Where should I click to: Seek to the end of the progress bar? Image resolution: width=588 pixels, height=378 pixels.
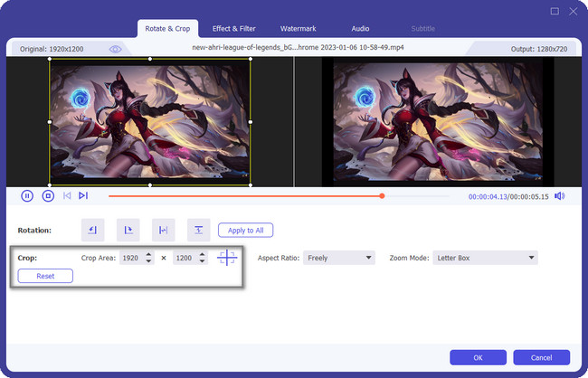(x=449, y=196)
